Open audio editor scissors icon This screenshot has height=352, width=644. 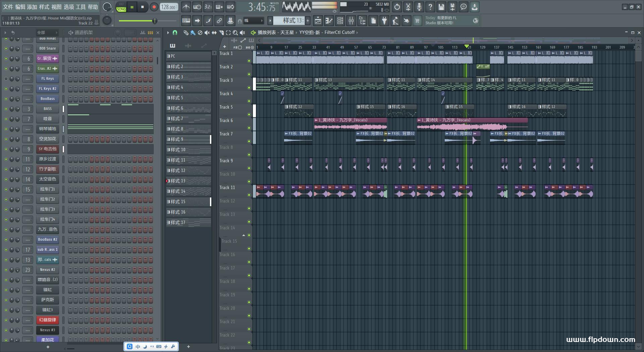408,7
